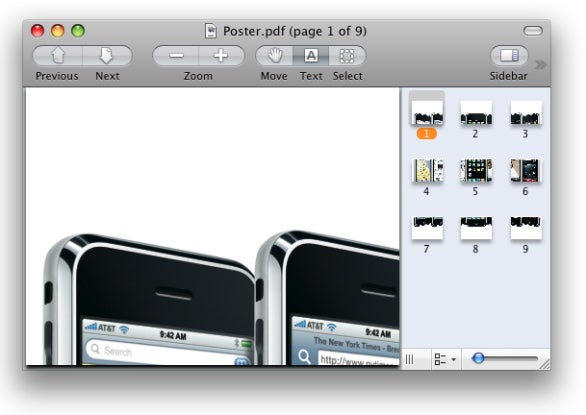Select page 2 thumbnail
This screenshot has height=415, width=586.
tap(476, 112)
